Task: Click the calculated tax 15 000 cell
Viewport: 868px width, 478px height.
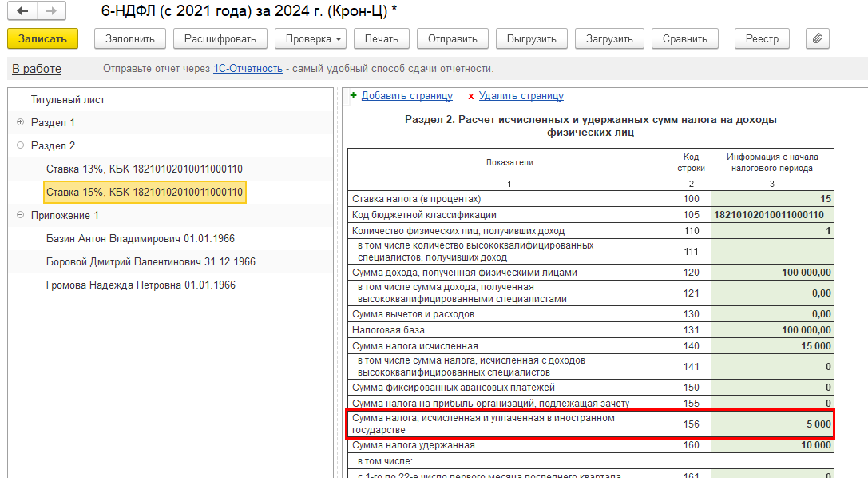Action: [772, 346]
